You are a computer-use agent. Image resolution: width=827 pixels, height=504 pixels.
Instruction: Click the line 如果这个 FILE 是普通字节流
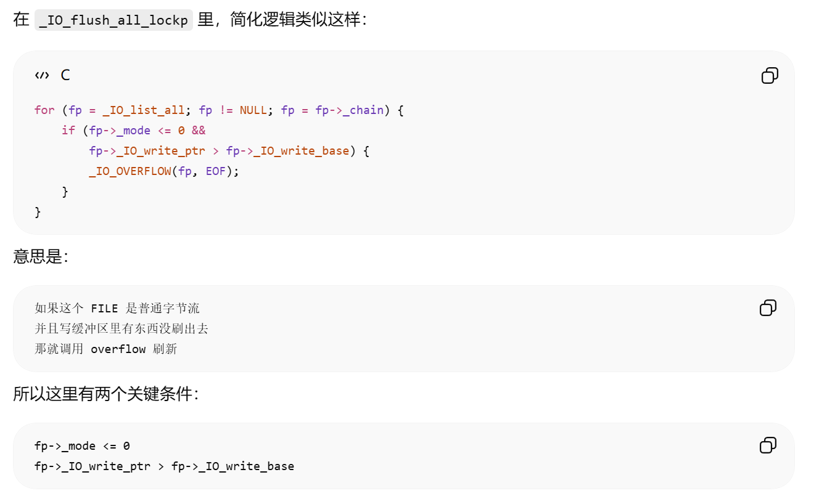[x=117, y=308]
